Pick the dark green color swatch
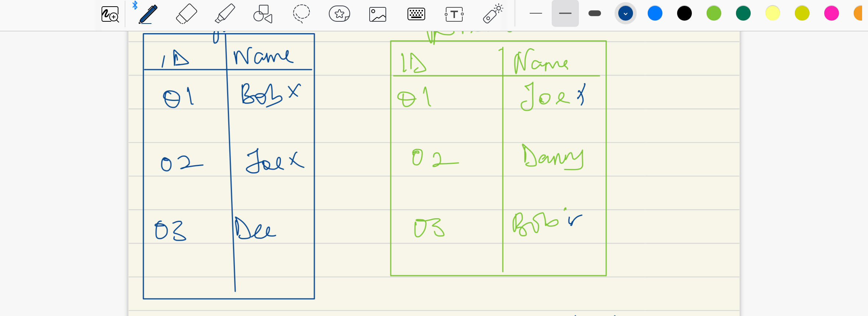The image size is (868, 316). pyautogui.click(x=743, y=13)
